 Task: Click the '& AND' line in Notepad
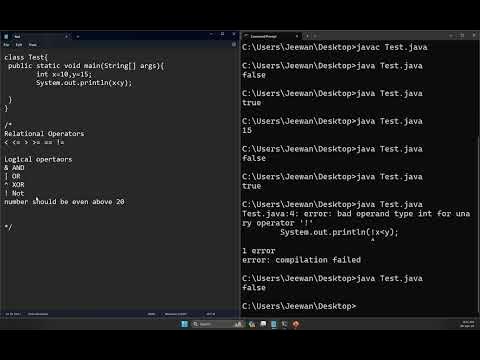coord(14,168)
